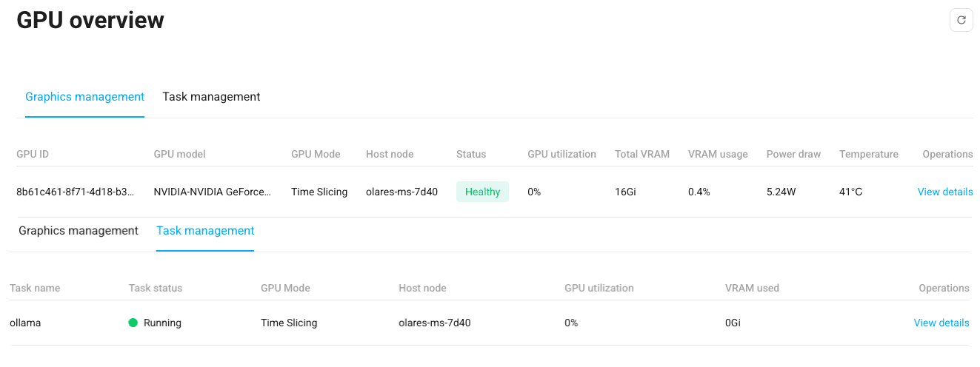Open View details for the ollama task
The height and width of the screenshot is (367, 980).
point(941,323)
